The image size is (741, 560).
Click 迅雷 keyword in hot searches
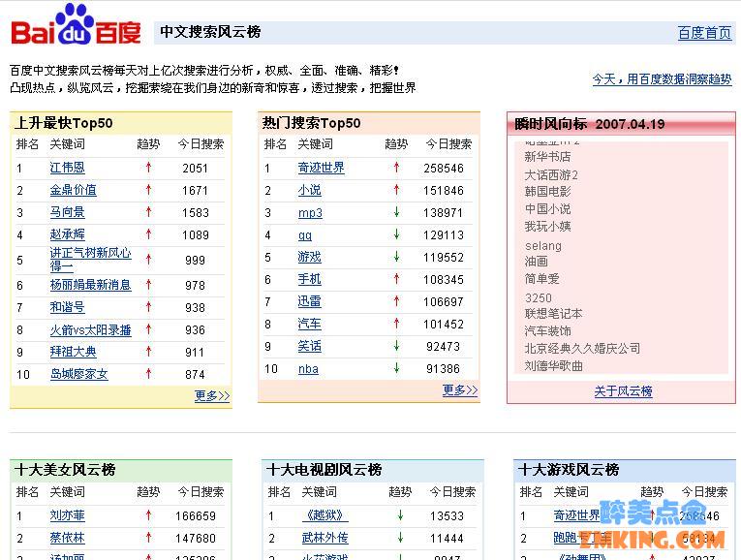tap(309, 301)
